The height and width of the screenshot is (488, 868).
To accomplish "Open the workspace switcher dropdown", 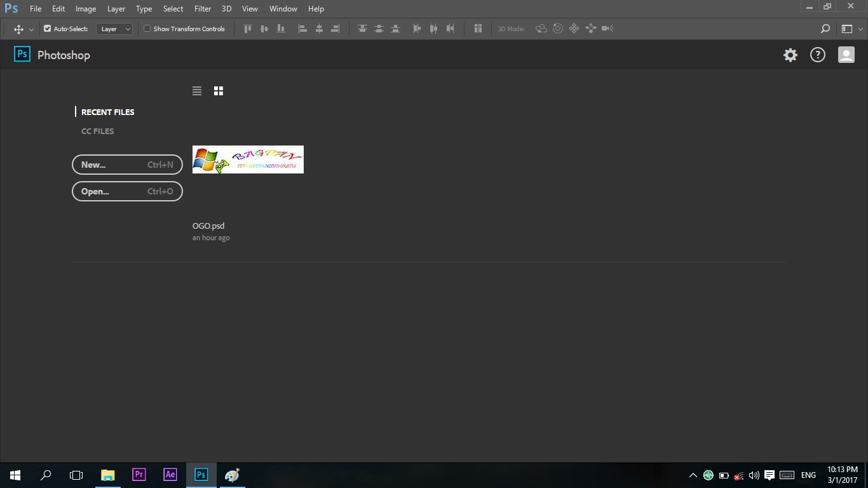I will 851,29.
